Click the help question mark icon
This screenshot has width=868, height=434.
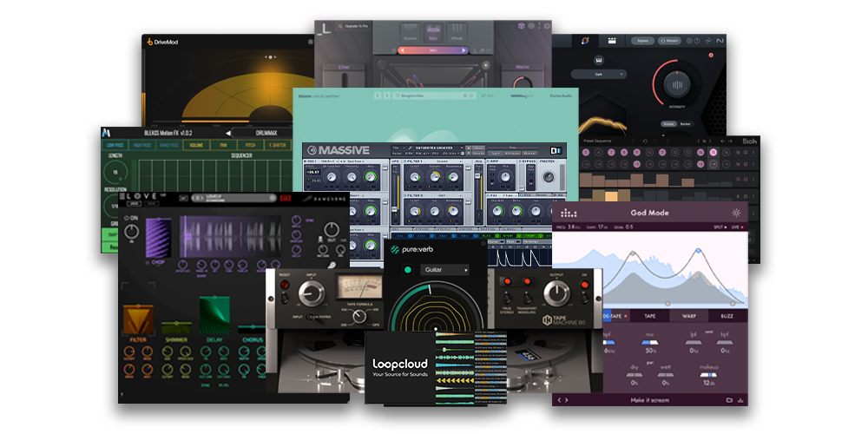[697, 41]
